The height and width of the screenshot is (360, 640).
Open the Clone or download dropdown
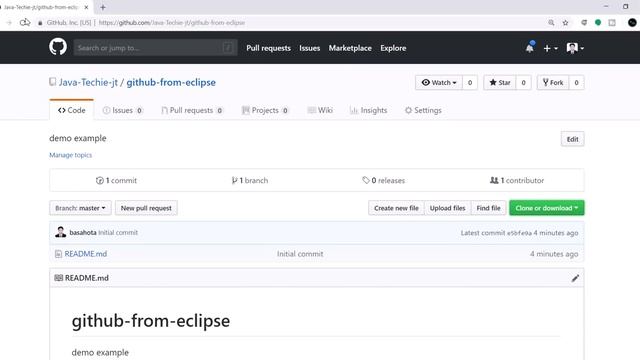tap(547, 208)
